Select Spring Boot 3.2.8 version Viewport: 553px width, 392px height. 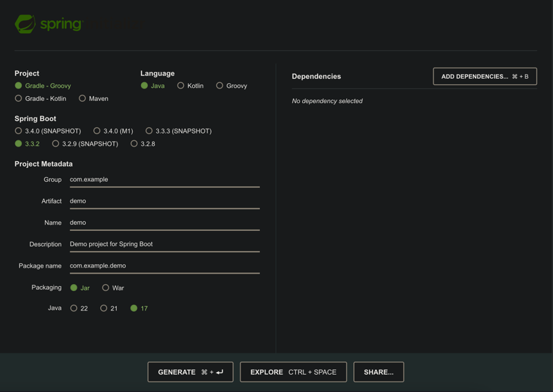pos(143,144)
